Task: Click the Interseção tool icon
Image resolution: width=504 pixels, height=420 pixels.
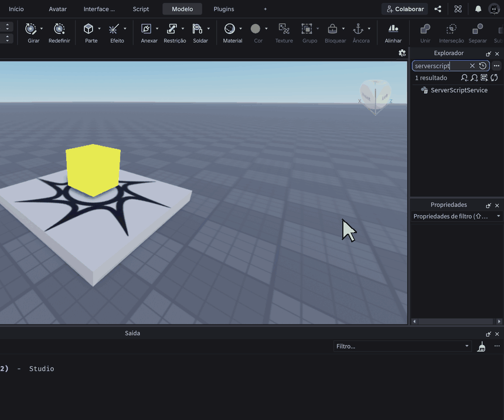Action: 451,29
